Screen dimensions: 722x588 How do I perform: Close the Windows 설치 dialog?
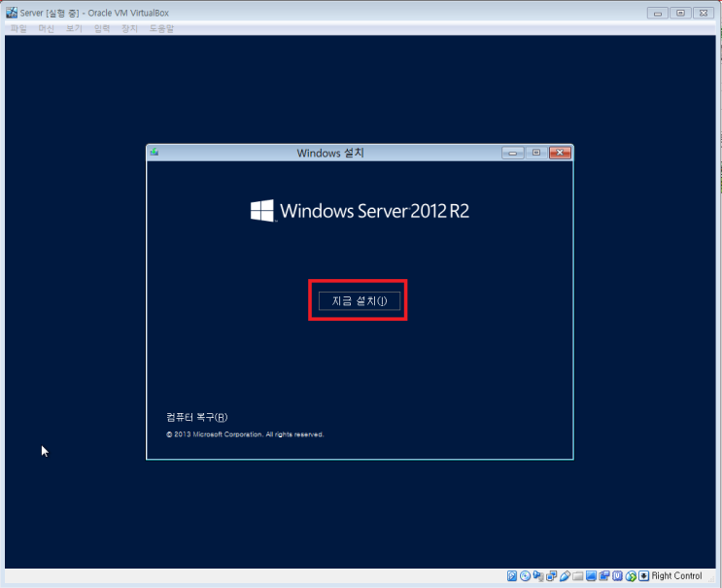560,153
